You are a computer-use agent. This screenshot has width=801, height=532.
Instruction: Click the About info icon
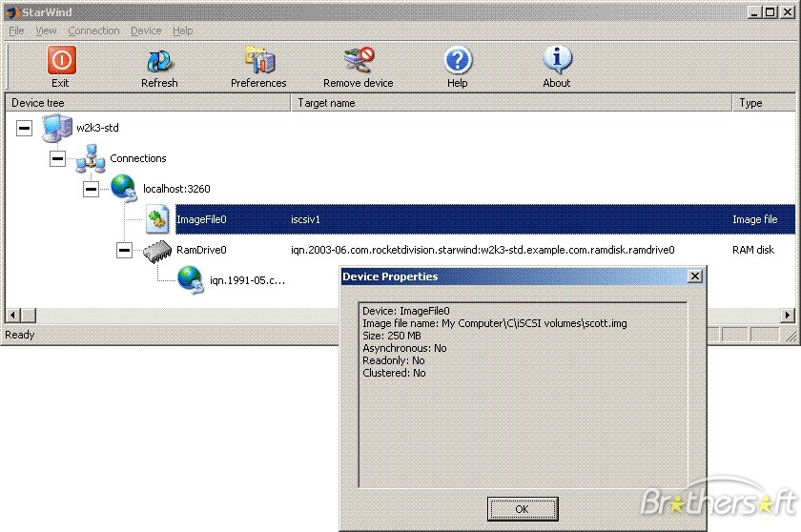[557, 60]
